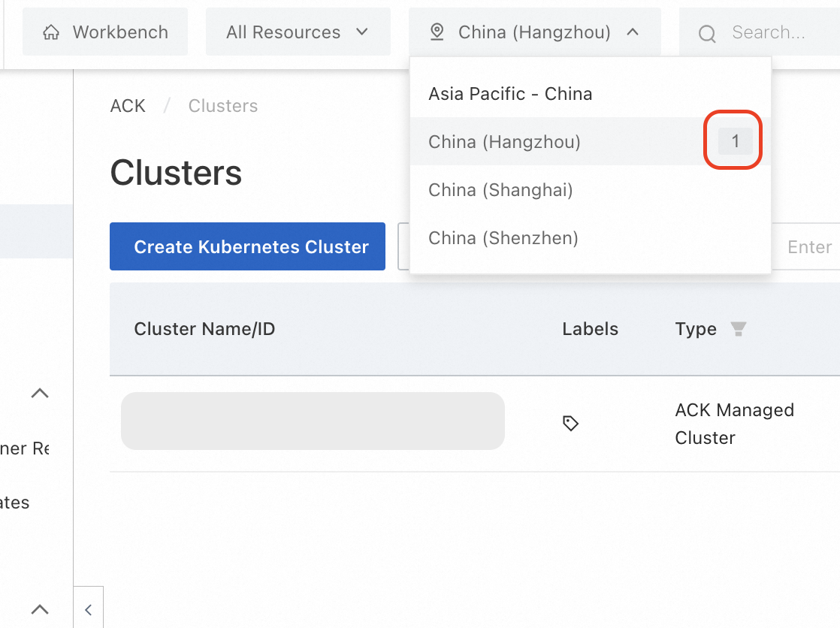This screenshot has height=628, width=840.
Task: Click Create Kubernetes Cluster button
Action: 247,246
